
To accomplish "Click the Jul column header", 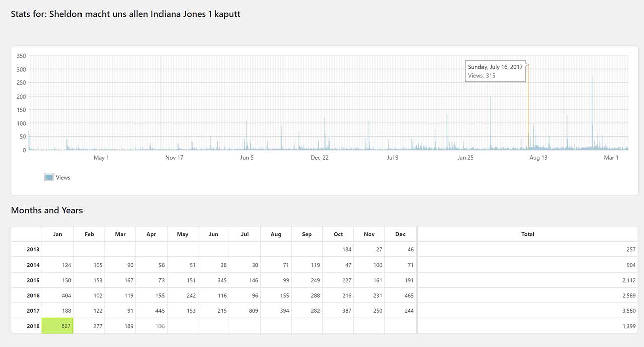I will click(245, 234).
